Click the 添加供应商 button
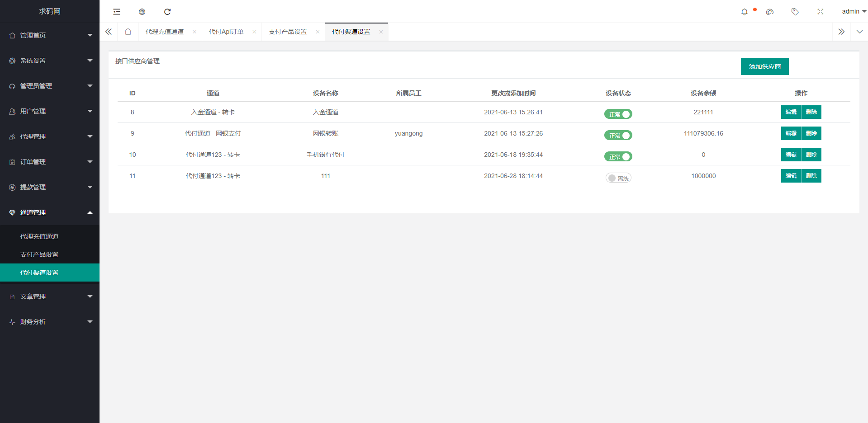 (764, 66)
